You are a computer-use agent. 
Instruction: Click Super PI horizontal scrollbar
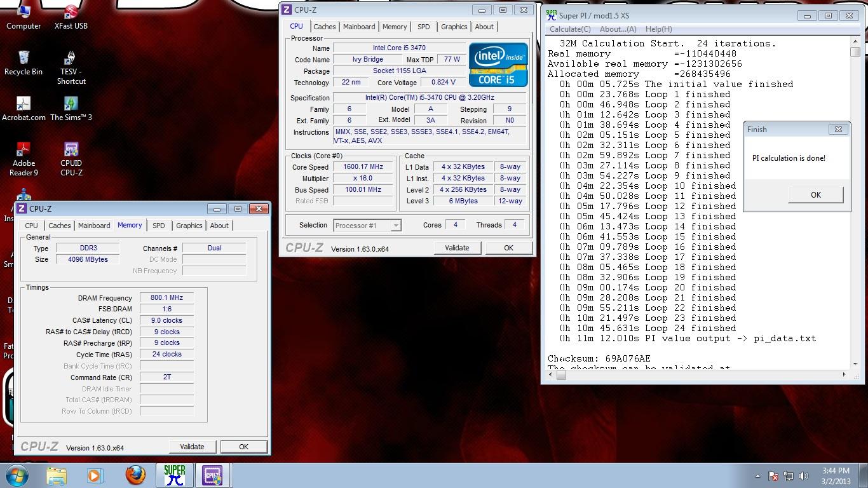tap(698, 374)
